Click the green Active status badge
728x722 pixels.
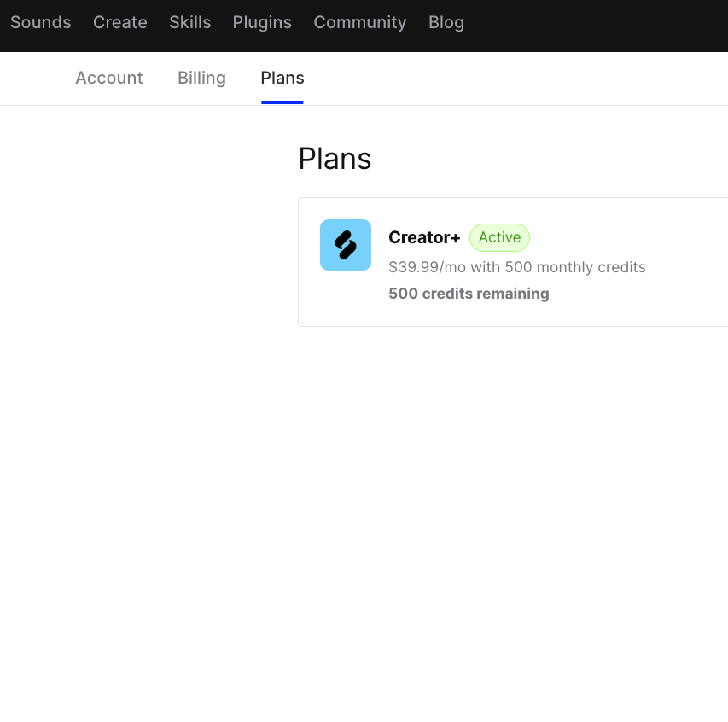499,237
